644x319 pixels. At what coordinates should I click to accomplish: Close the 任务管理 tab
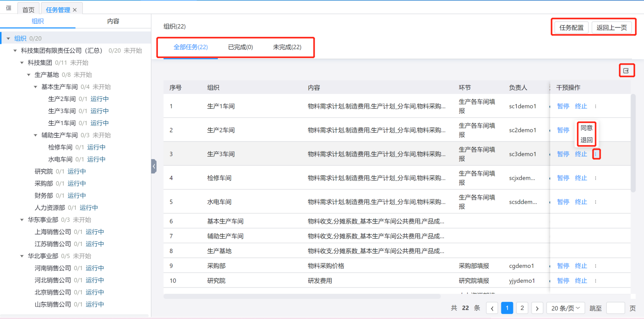(75, 10)
